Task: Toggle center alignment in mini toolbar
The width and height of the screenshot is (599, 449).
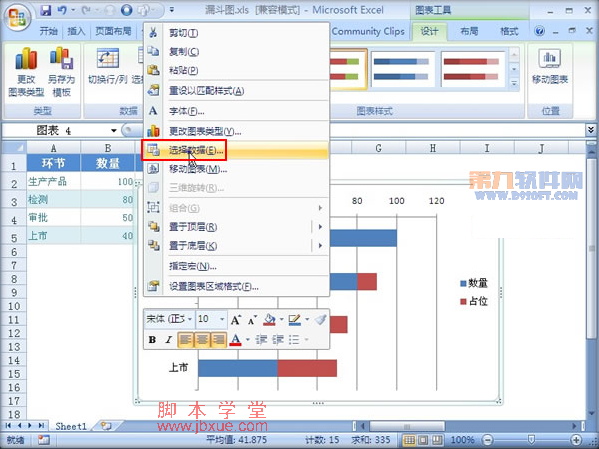Action: click(x=202, y=339)
